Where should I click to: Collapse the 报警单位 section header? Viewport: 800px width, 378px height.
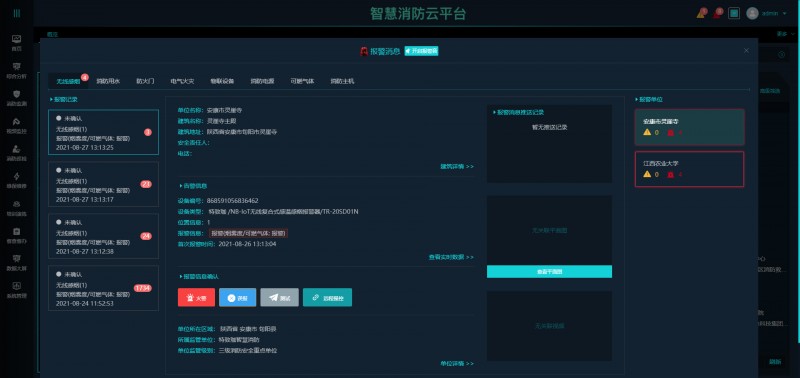[649, 99]
